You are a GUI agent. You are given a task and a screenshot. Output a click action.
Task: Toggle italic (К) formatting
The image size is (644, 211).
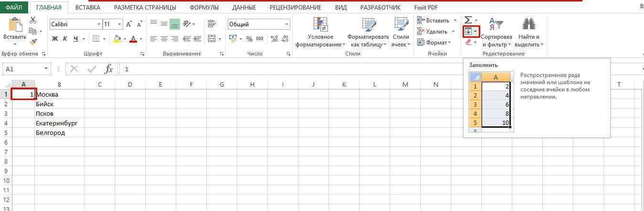[64, 39]
